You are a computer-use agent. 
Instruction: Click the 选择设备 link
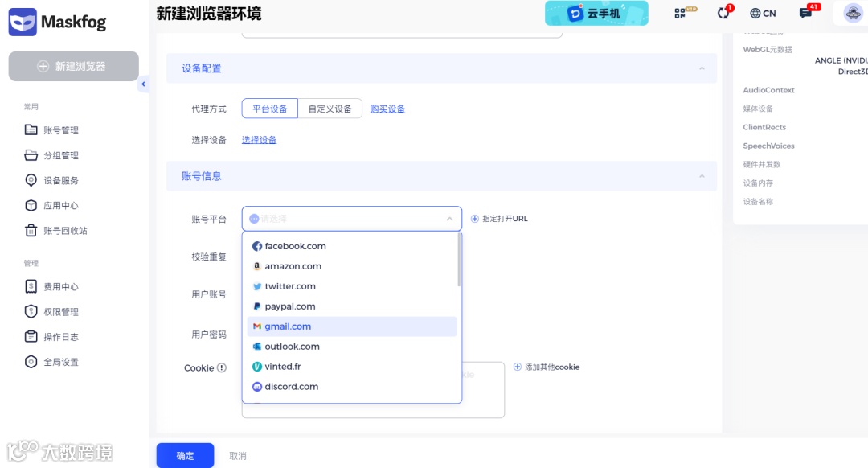click(x=259, y=140)
